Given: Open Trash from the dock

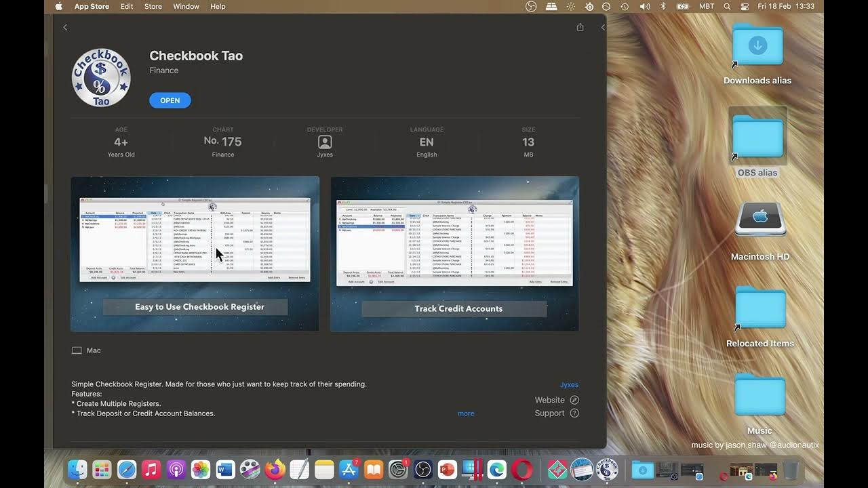Looking at the screenshot, I should (790, 470).
